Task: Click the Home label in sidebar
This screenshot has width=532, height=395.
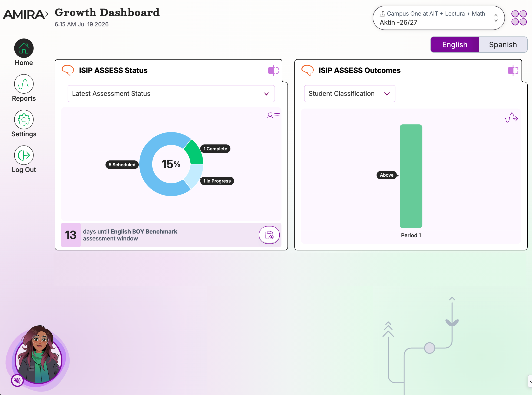Action: [24, 63]
